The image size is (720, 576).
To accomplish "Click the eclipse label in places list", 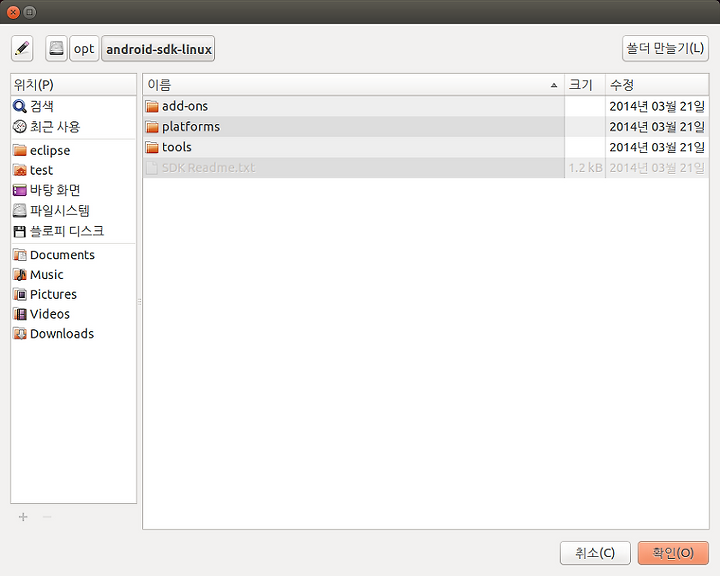I will tap(50, 151).
